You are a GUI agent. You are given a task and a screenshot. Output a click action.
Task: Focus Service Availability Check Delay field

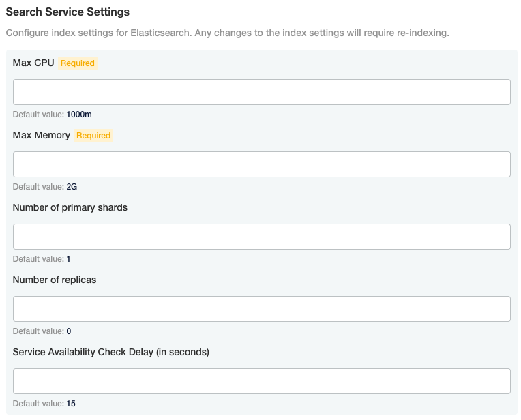coord(261,381)
